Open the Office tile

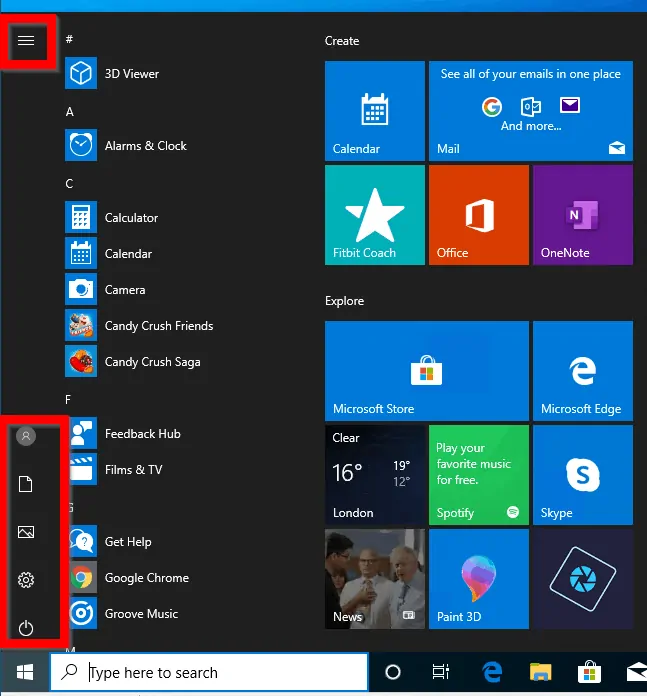[x=479, y=215]
